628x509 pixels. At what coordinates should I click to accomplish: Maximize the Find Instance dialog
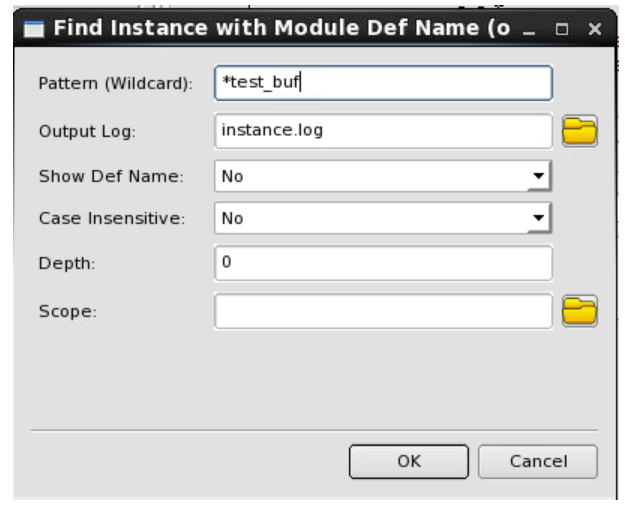pos(562,29)
